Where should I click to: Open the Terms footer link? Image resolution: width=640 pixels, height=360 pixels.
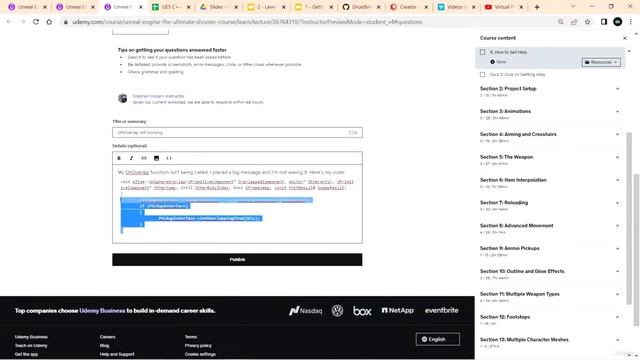(x=191, y=337)
